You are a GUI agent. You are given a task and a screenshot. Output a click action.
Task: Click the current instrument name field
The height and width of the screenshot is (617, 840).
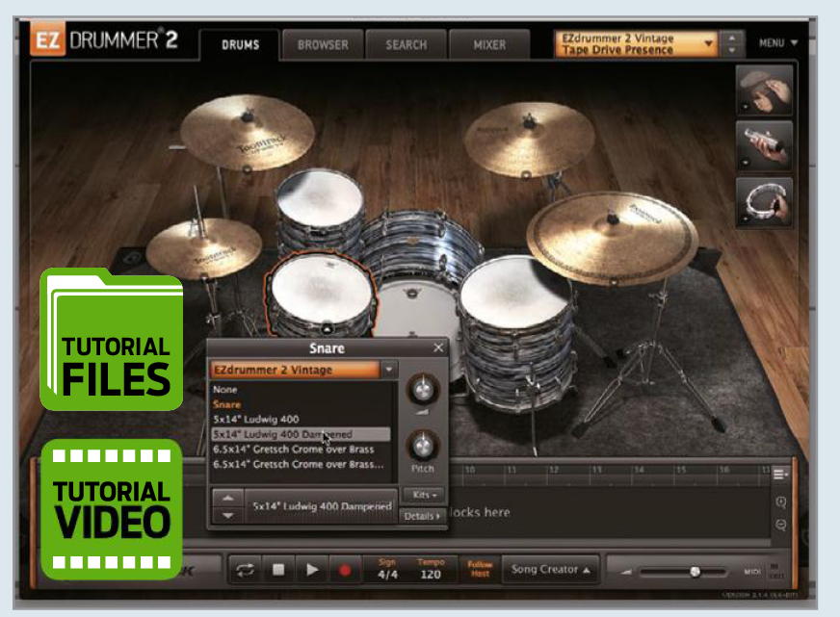point(322,505)
